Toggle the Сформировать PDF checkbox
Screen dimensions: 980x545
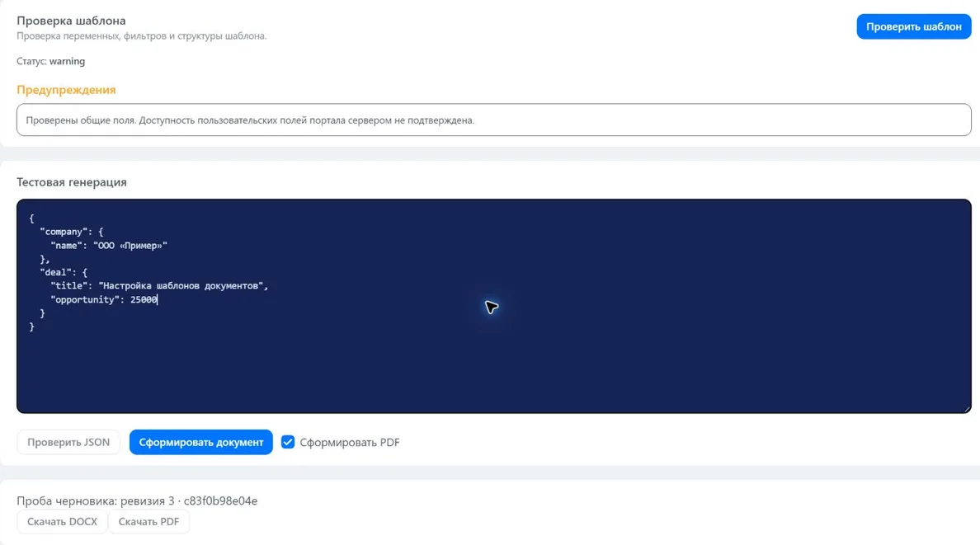click(288, 442)
